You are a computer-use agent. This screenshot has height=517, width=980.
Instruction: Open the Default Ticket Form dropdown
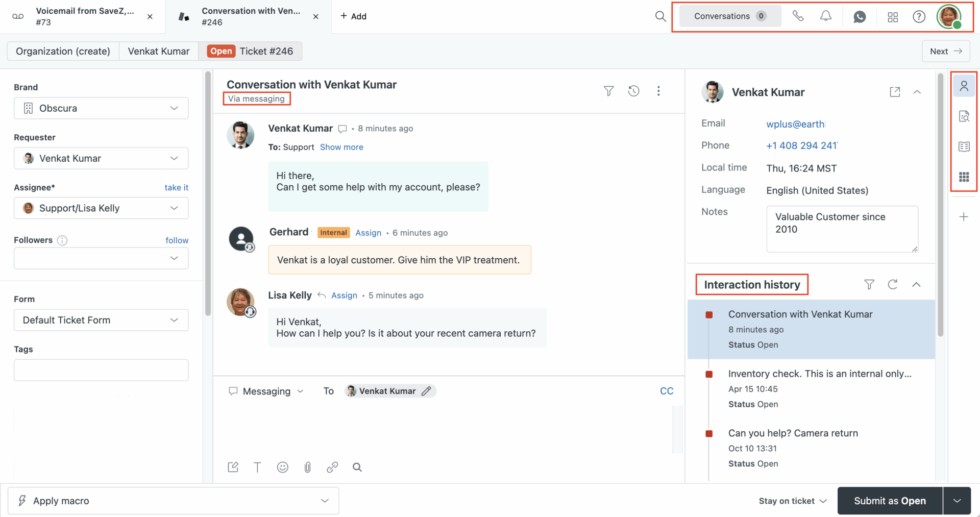pyautogui.click(x=101, y=320)
